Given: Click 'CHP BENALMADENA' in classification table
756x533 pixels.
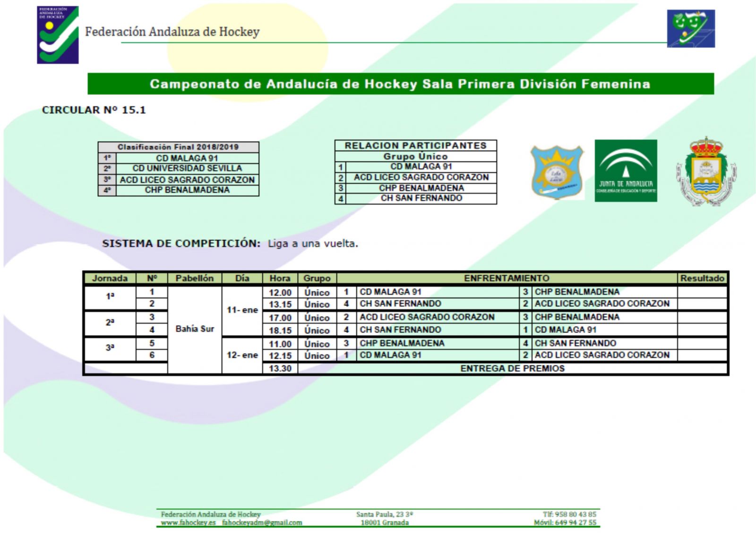Looking at the screenshot, I should (187, 190).
